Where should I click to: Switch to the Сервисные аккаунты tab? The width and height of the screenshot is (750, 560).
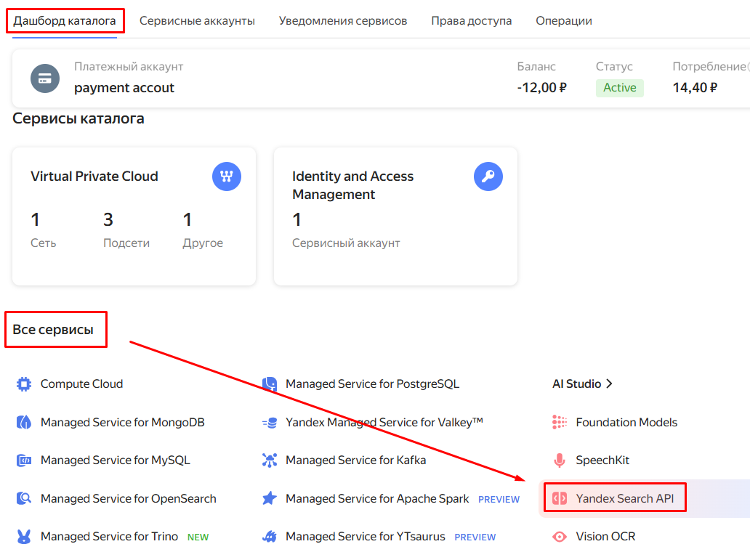click(197, 21)
